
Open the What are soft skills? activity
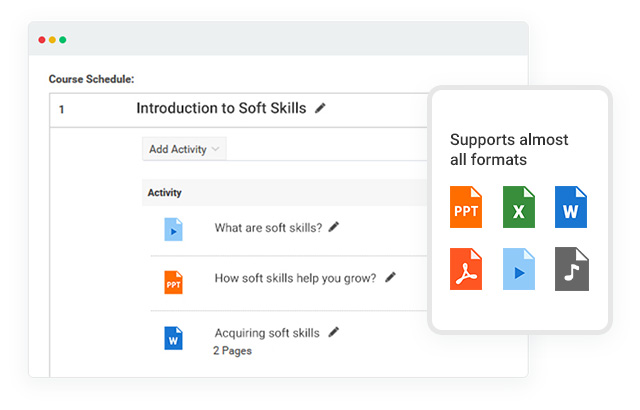(x=268, y=227)
